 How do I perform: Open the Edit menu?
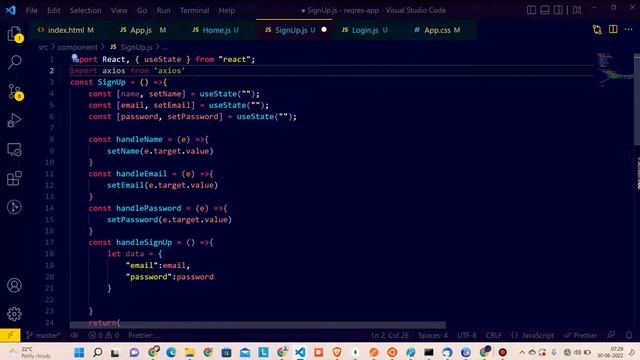pyautogui.click(x=53, y=10)
